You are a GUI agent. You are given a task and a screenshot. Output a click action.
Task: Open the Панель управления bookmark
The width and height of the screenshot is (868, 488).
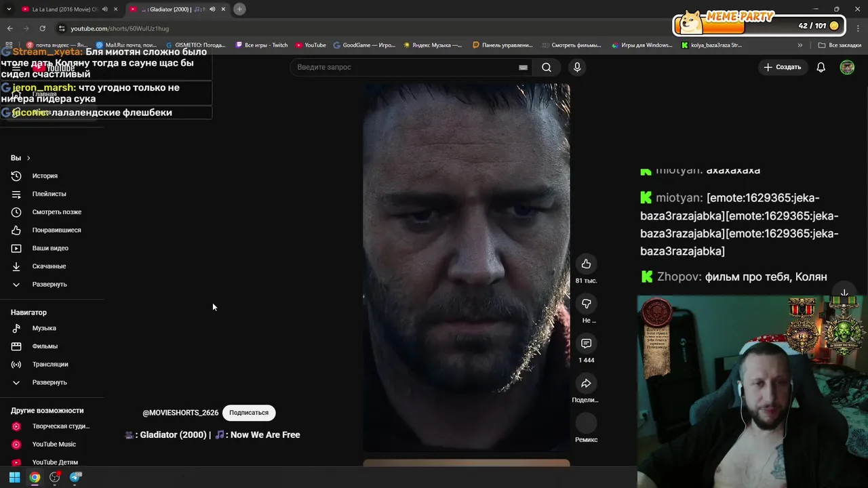pos(502,45)
